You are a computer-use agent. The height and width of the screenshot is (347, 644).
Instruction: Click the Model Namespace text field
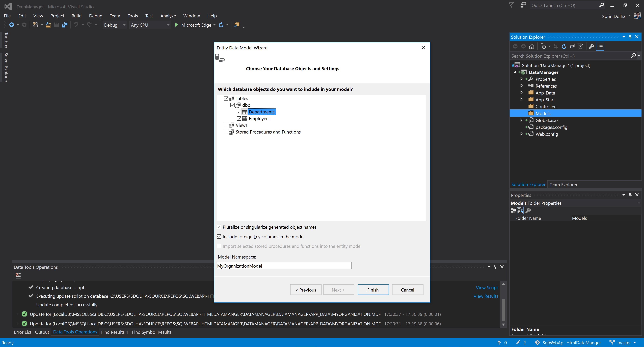(284, 266)
